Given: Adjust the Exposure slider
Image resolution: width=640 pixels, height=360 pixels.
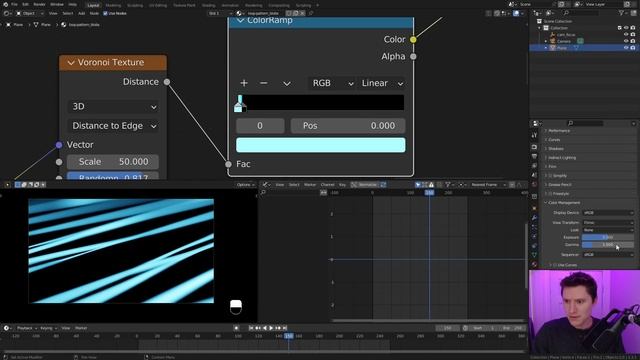Looking at the screenshot, I should pyautogui.click(x=608, y=237).
